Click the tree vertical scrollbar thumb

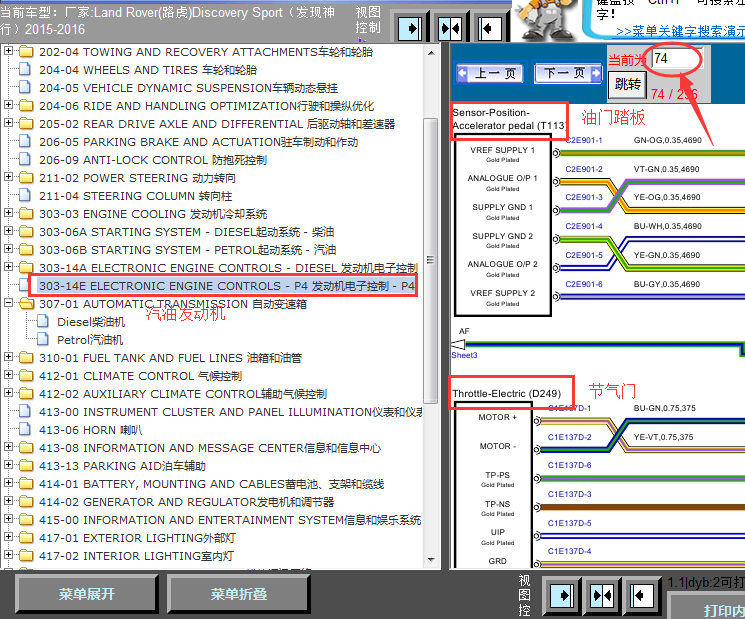coord(431,260)
